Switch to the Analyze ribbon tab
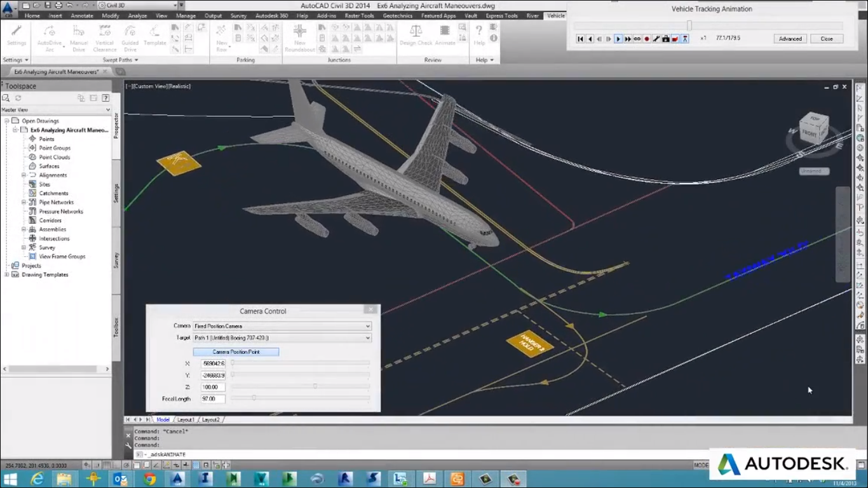Image resolution: width=868 pixels, height=488 pixels. click(x=137, y=15)
